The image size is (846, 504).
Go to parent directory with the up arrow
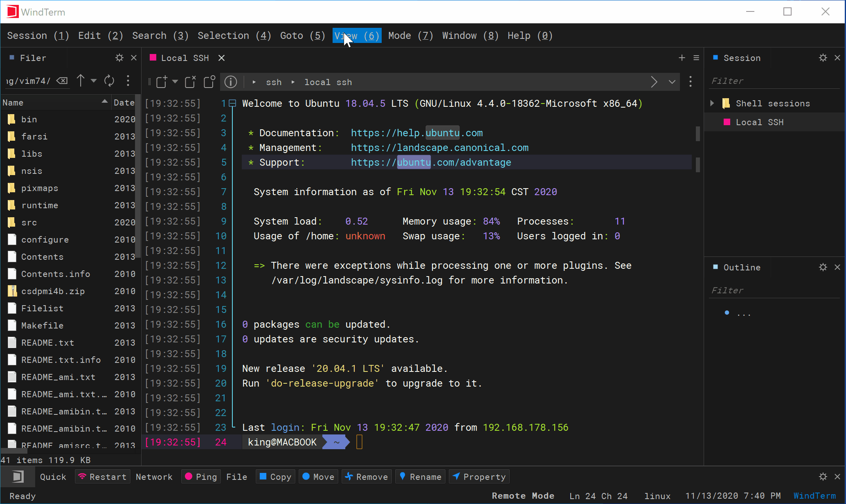[81, 81]
